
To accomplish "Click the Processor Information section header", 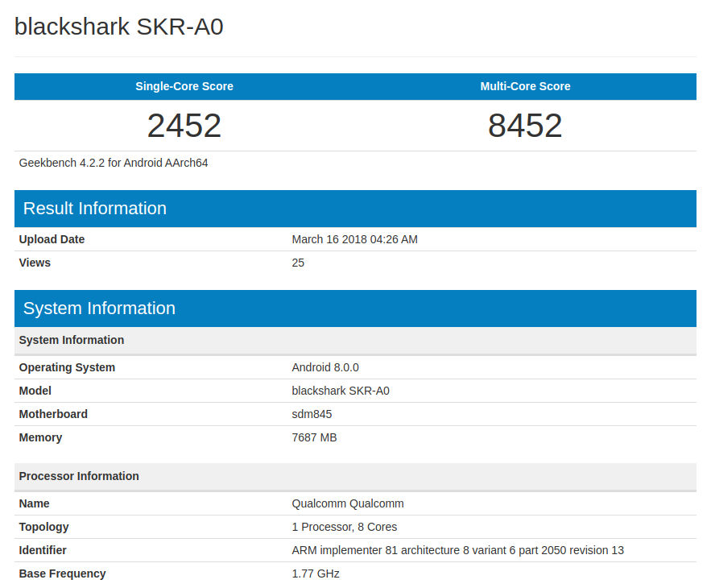I will click(x=78, y=476).
